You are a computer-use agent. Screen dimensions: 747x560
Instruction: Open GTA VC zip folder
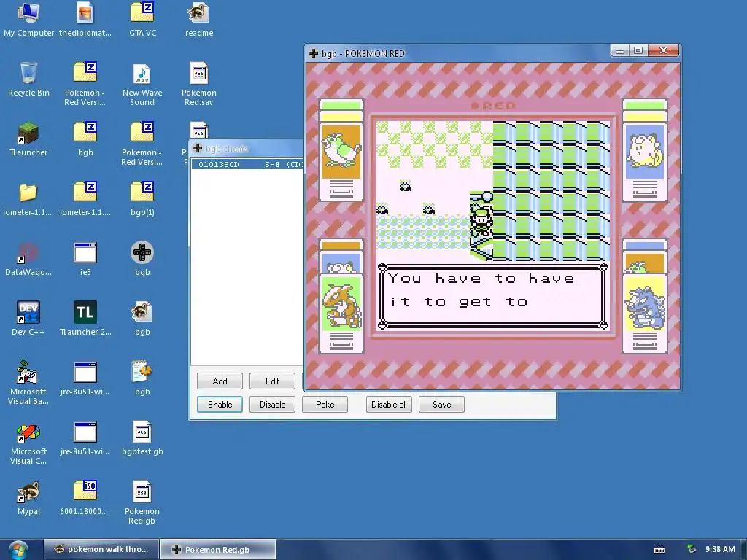click(142, 19)
